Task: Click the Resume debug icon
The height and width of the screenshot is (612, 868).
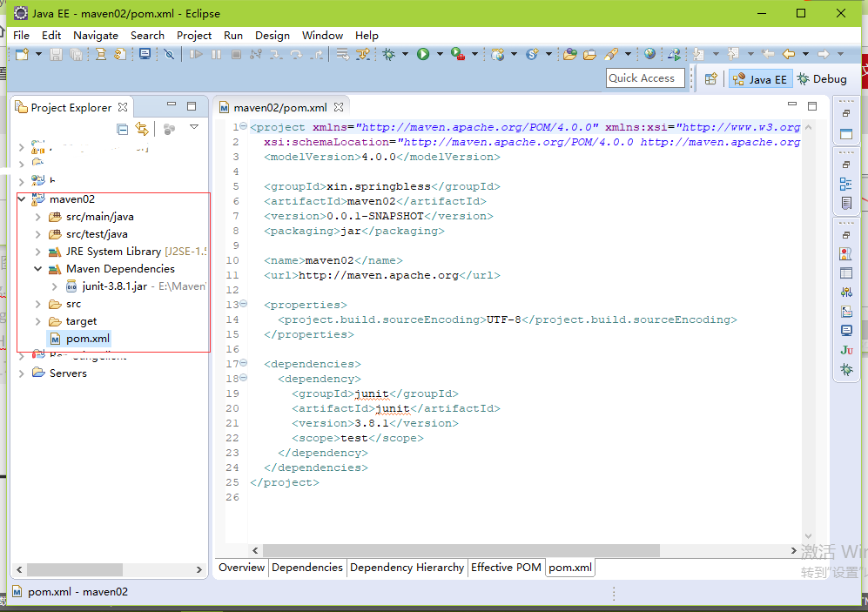Action: pos(196,54)
